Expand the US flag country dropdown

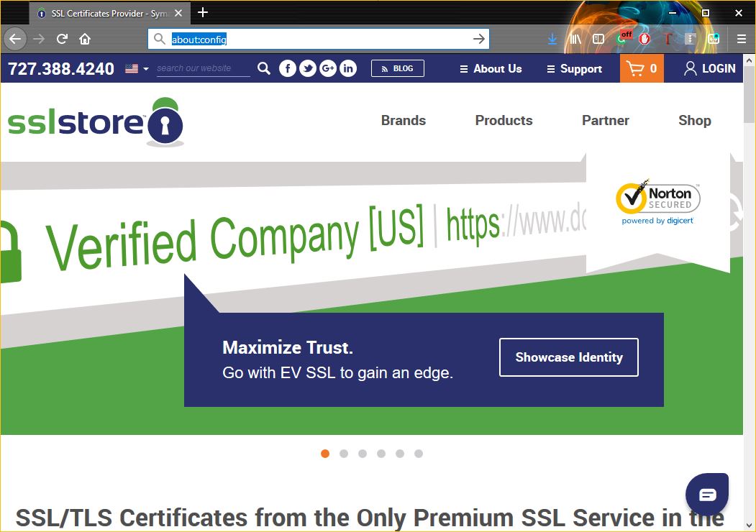pyautogui.click(x=137, y=68)
